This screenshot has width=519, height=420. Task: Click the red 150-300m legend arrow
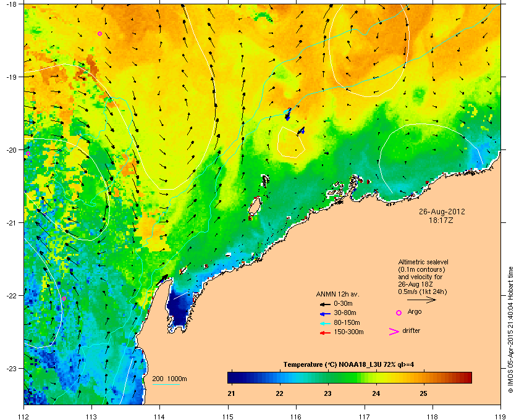click(325, 332)
